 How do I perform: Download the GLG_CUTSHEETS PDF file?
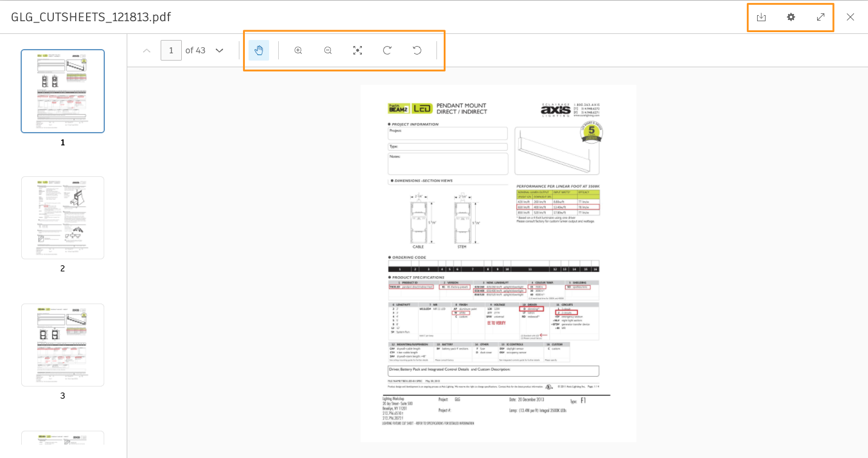coord(761,17)
